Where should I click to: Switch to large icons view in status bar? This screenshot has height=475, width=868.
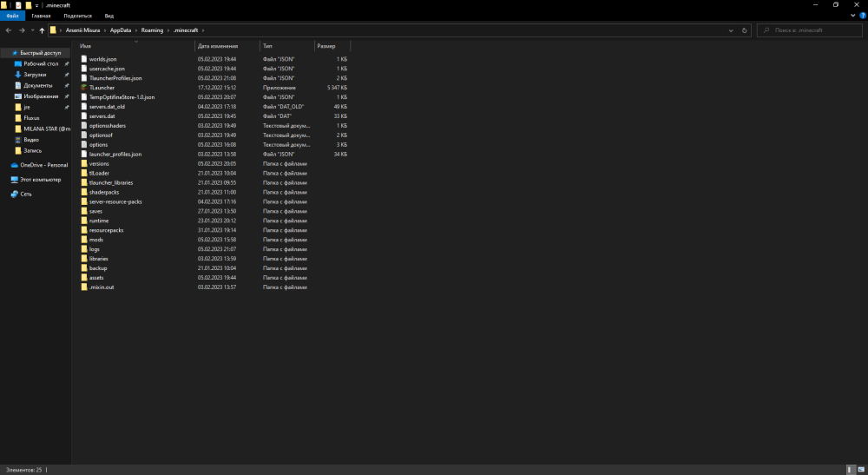point(861,470)
